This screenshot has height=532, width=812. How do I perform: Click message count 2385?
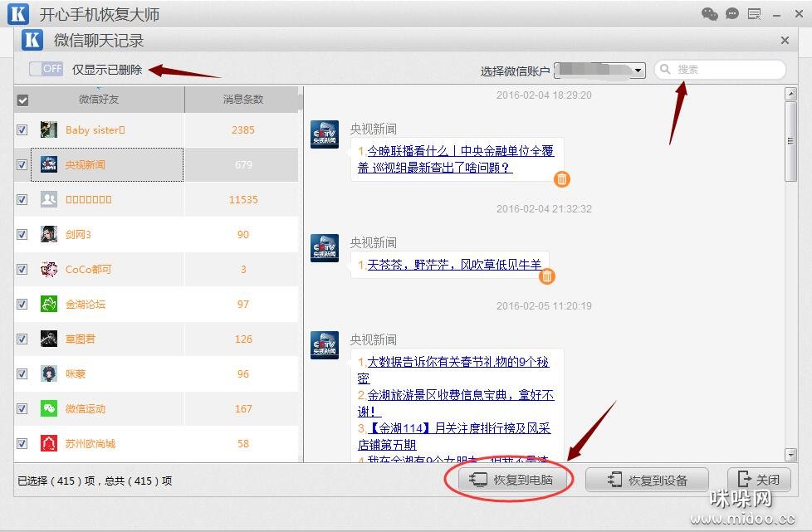(243, 130)
